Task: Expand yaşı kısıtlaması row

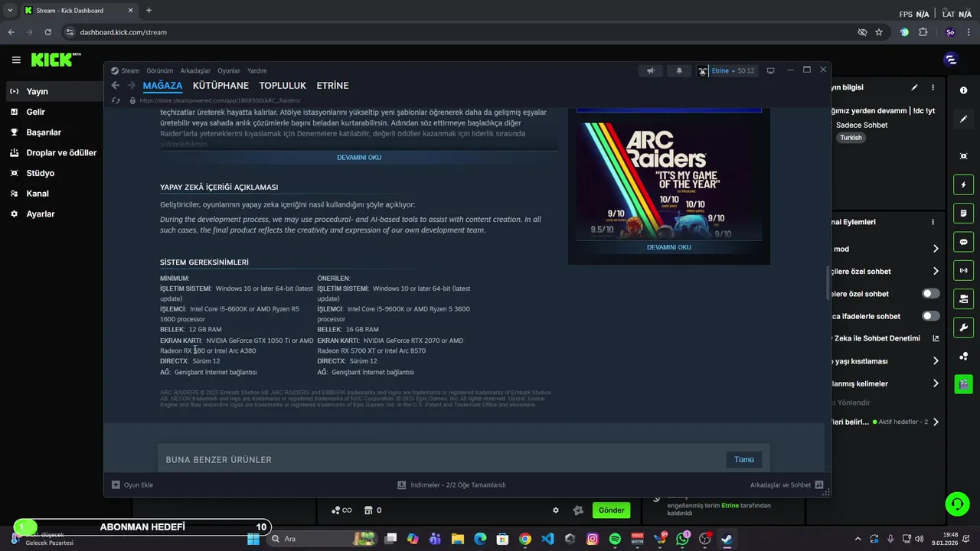Action: (936, 360)
